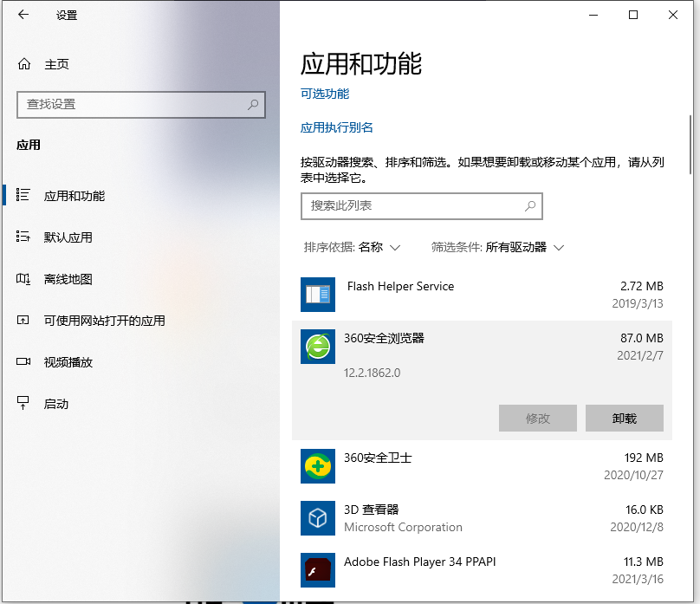Go to the 主页 home icon
This screenshot has height=604, width=700.
point(24,64)
